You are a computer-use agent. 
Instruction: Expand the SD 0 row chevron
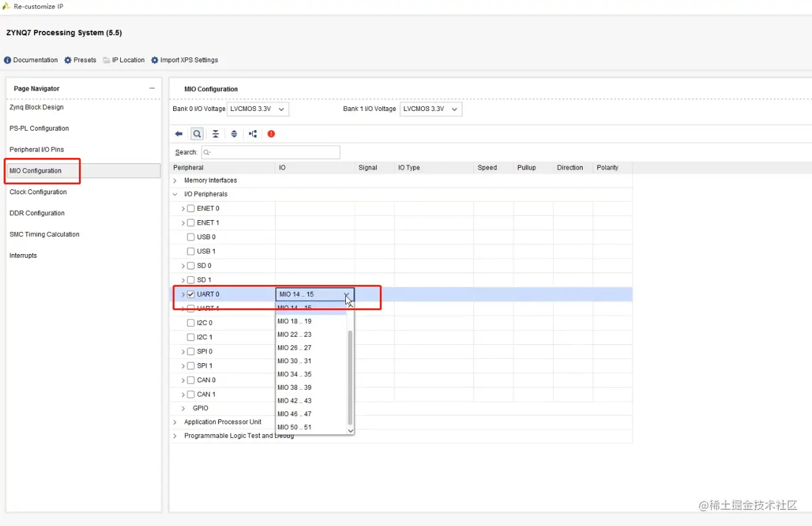pos(183,266)
